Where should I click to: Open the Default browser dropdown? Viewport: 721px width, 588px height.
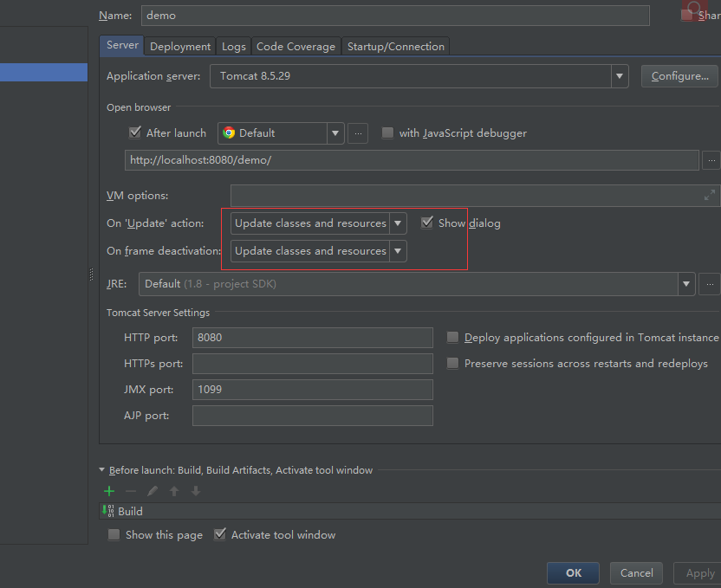click(x=335, y=133)
